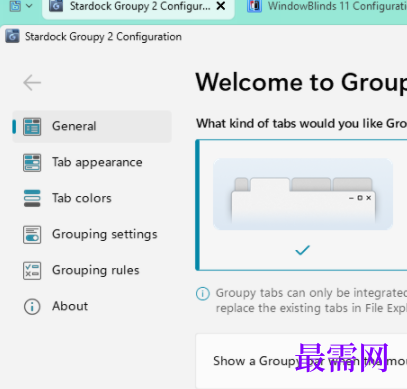Click the 'Welcome to Group' heading text
407x389 pixels.
301,82
